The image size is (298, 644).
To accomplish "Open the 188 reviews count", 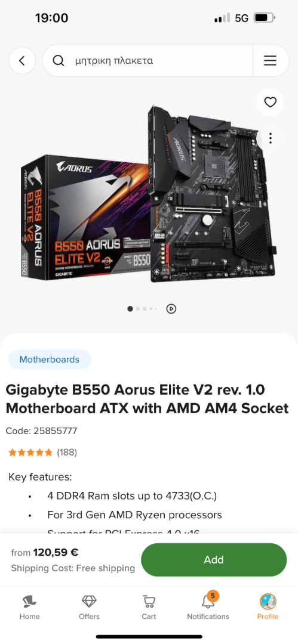I will click(67, 452).
